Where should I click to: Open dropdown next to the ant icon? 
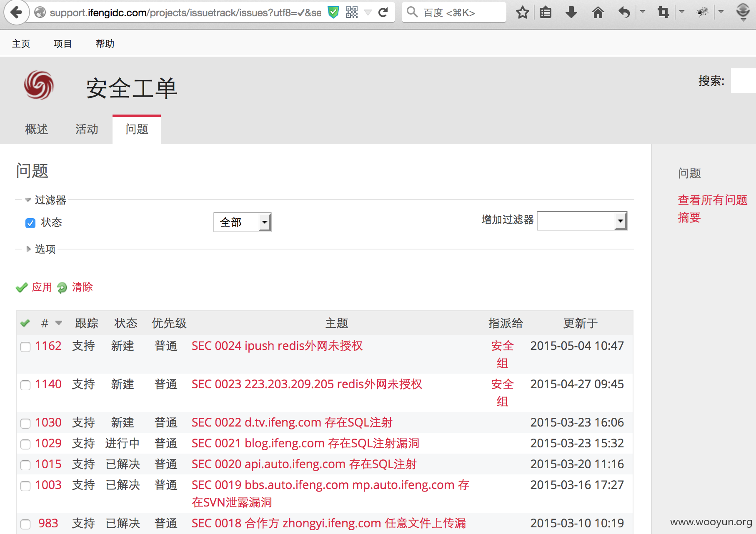point(721,12)
